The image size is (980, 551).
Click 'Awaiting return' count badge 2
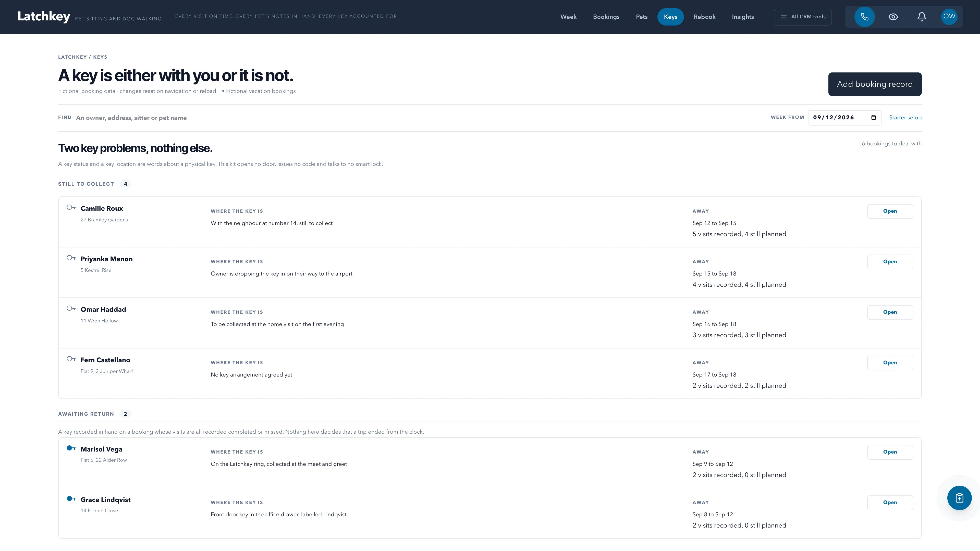coord(125,414)
